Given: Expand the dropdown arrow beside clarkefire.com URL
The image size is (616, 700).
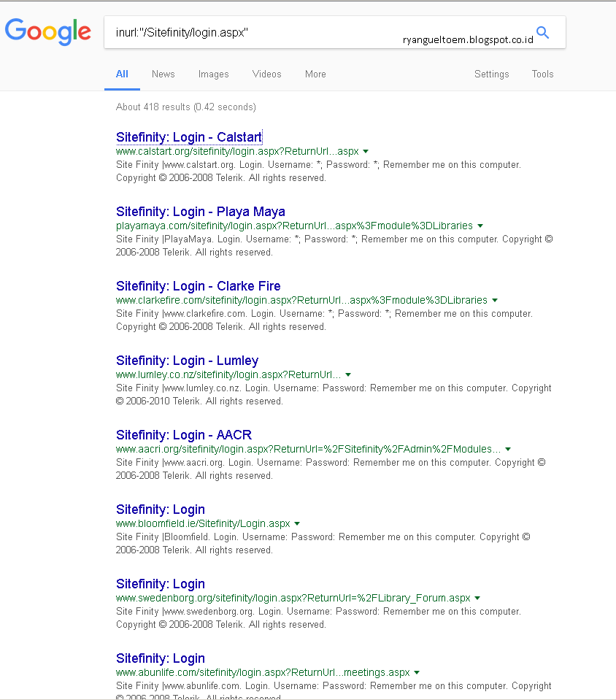Looking at the screenshot, I should pyautogui.click(x=495, y=301).
